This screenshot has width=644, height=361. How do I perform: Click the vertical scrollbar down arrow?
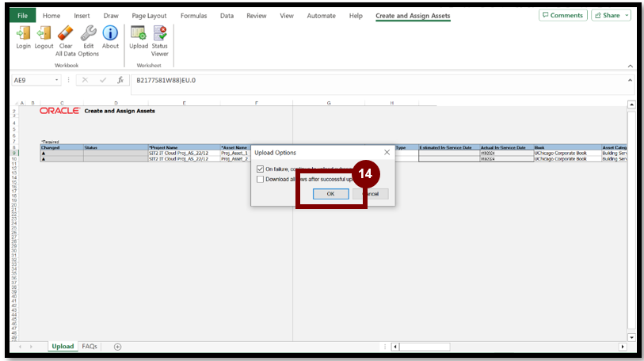click(x=631, y=337)
